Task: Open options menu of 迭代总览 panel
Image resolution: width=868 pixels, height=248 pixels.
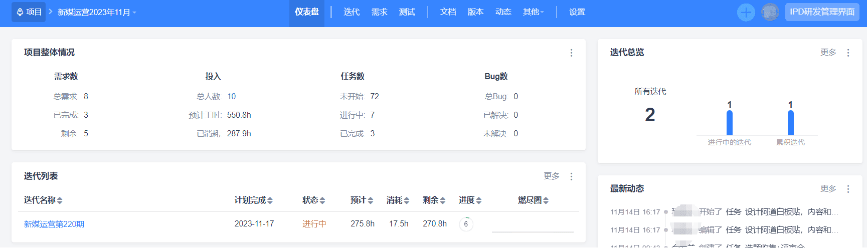Action: 848,53
